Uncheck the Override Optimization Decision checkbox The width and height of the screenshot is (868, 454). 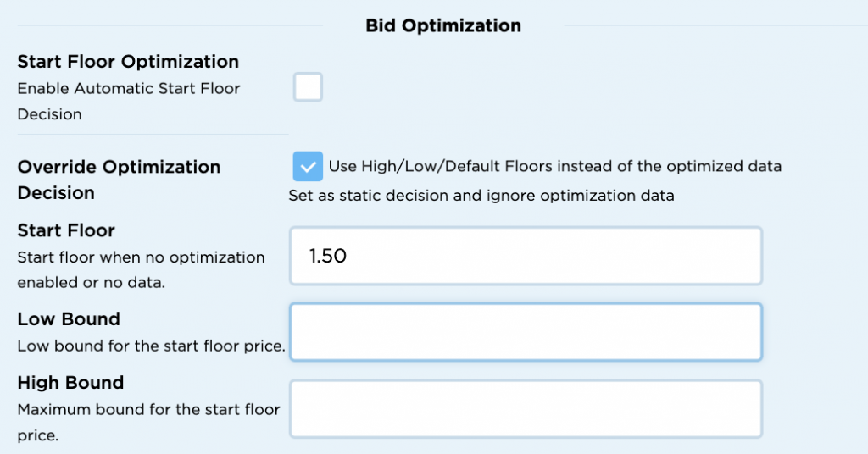pyautogui.click(x=308, y=166)
